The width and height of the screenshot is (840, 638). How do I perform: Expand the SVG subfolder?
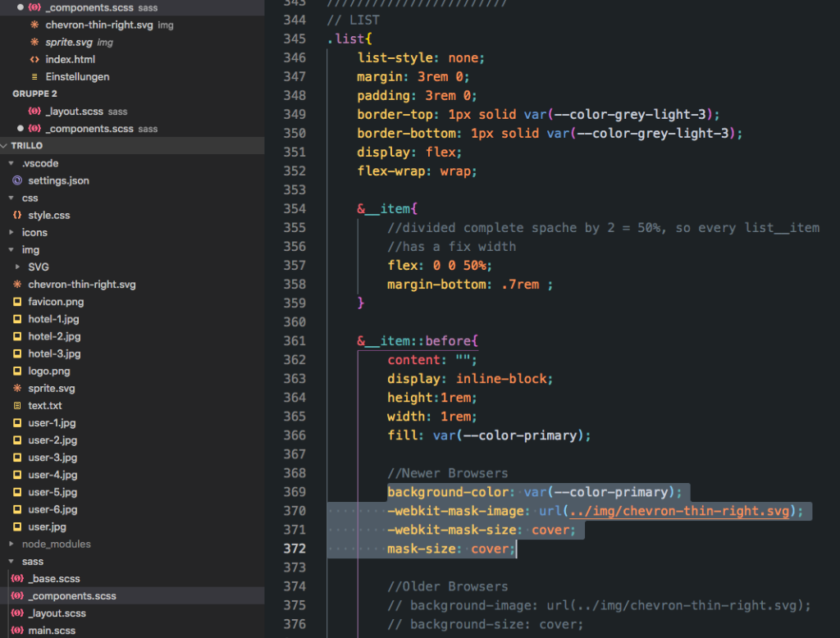[18, 267]
